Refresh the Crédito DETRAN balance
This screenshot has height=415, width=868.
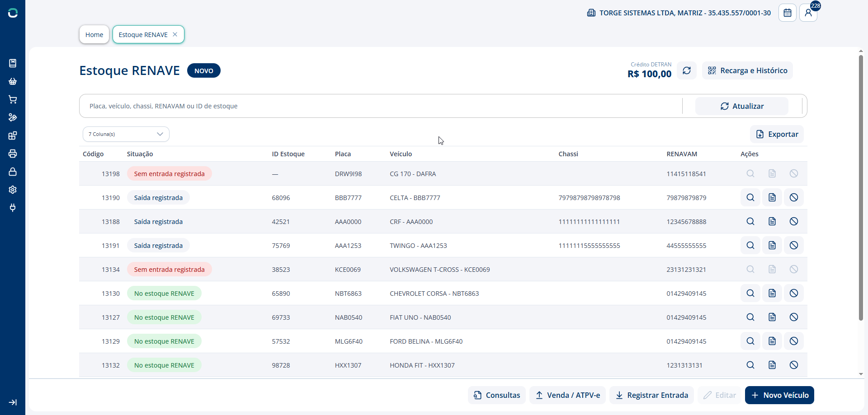[x=687, y=70]
